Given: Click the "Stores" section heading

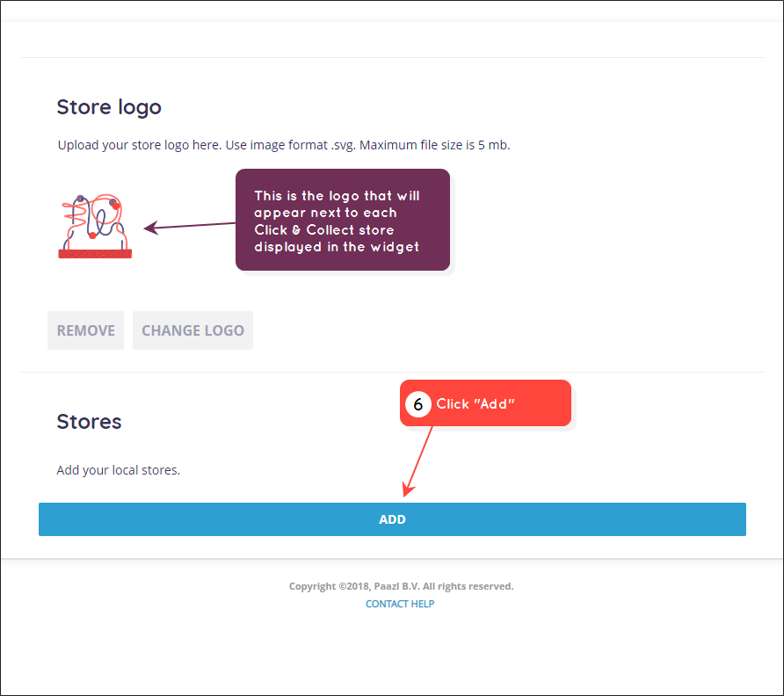Looking at the screenshot, I should [89, 422].
